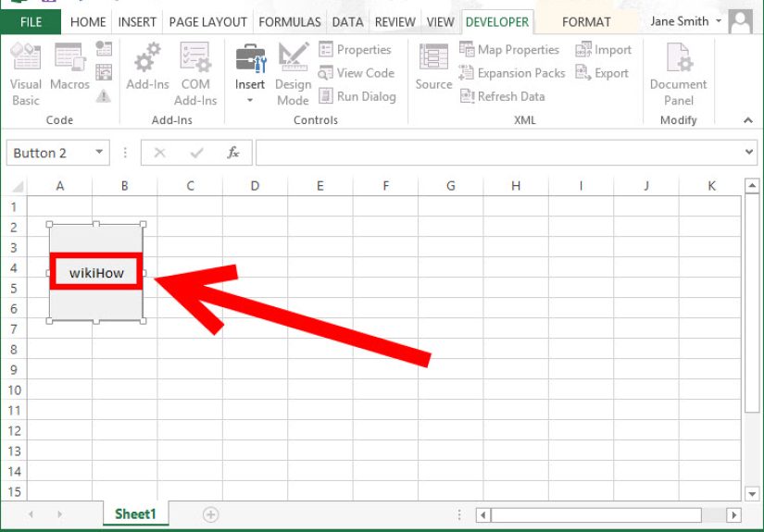This screenshot has width=764, height=532.
Task: Select row 1 header
Action: 14,206
